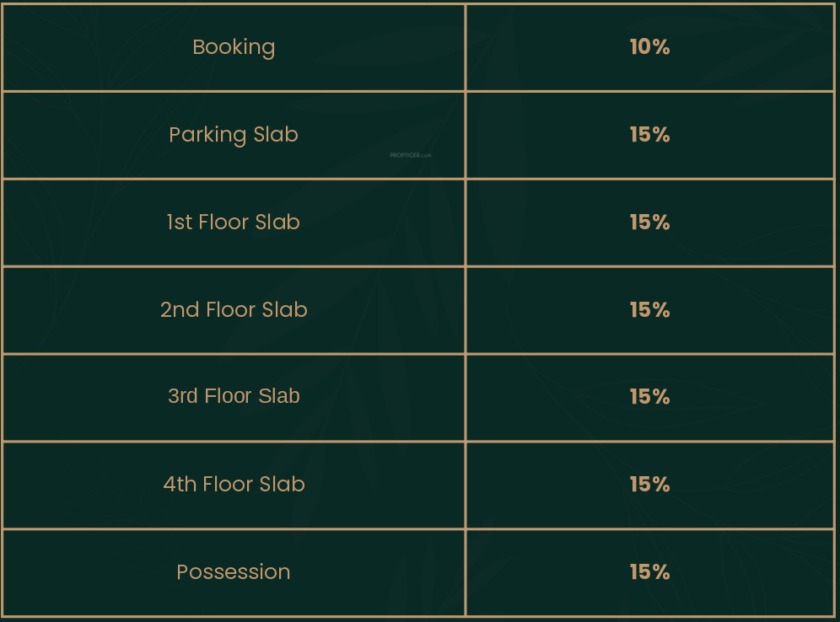Image resolution: width=840 pixels, height=622 pixels.
Task: Select the 2nd Floor Slab percentage
Action: [650, 309]
